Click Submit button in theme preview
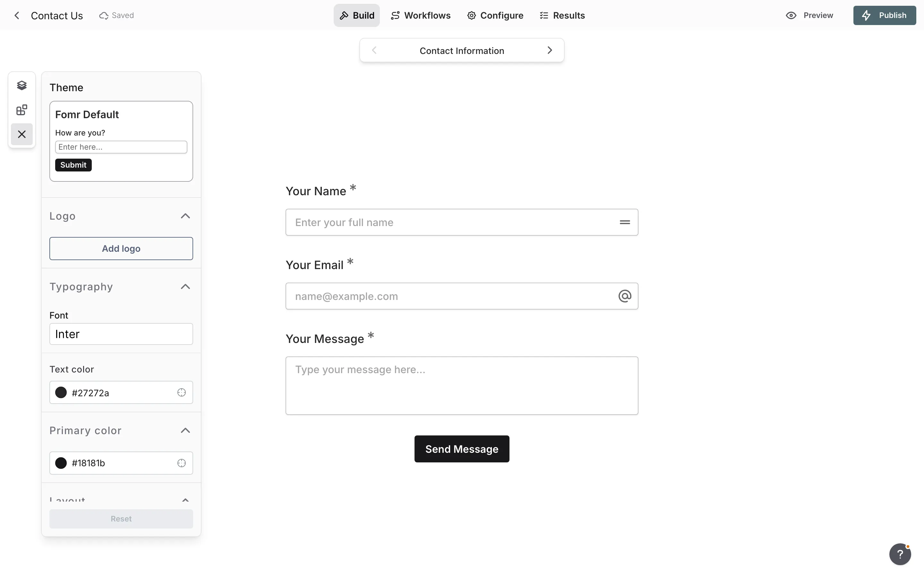The width and height of the screenshot is (924, 578). tap(73, 165)
